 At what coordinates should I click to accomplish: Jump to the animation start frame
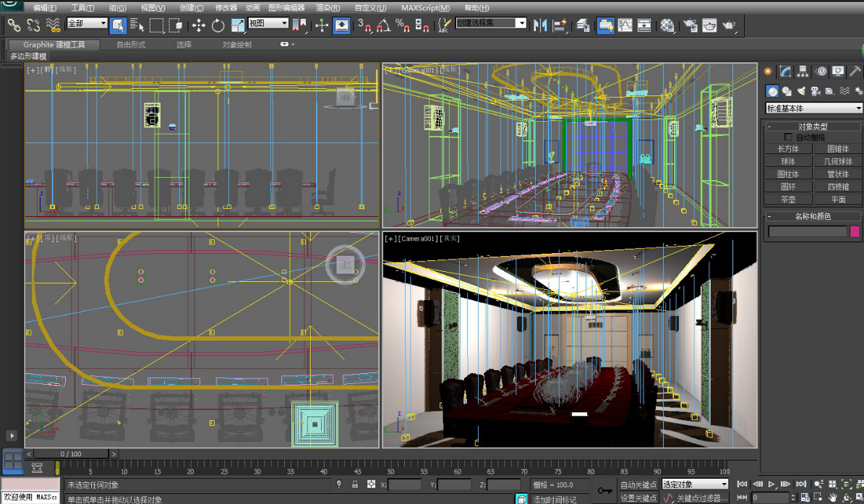743,484
